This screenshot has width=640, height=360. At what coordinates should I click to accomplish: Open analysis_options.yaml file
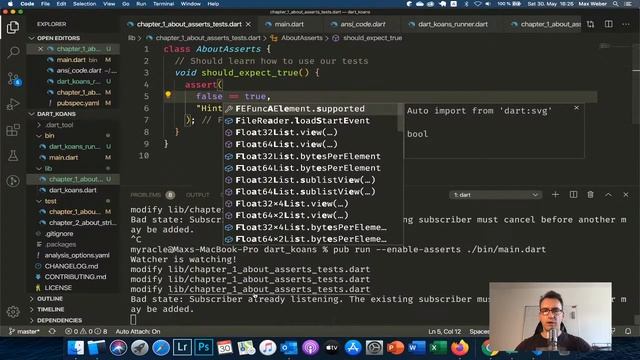tap(77, 255)
